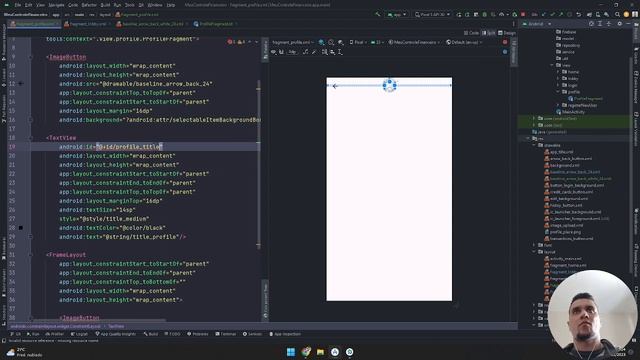Open Android Studio icon in taskbar
Viewport: 640px width, 360px height.
[x=335, y=352]
